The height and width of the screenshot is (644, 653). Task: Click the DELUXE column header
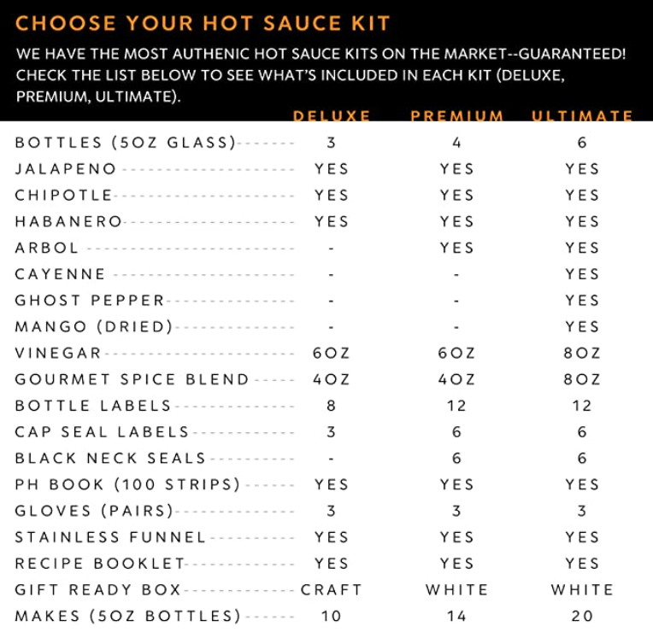pos(332,116)
